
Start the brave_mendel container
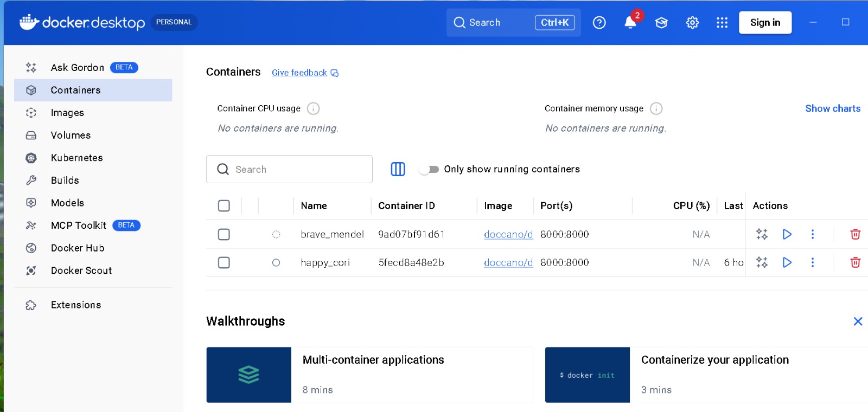787,234
